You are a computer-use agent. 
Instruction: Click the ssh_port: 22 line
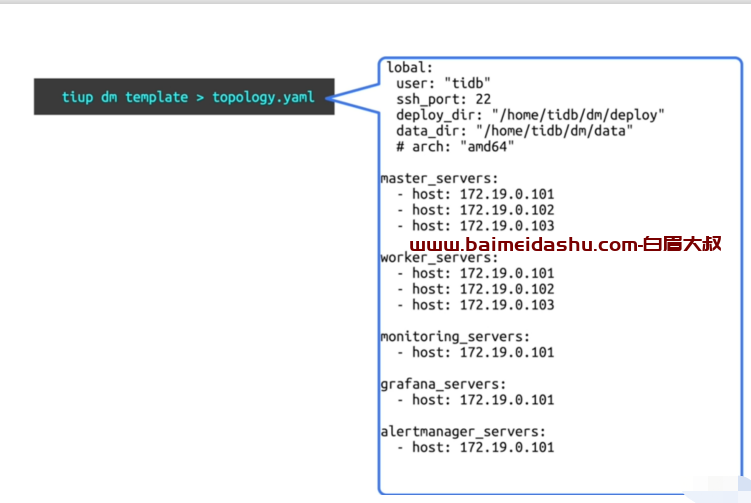pos(443,100)
